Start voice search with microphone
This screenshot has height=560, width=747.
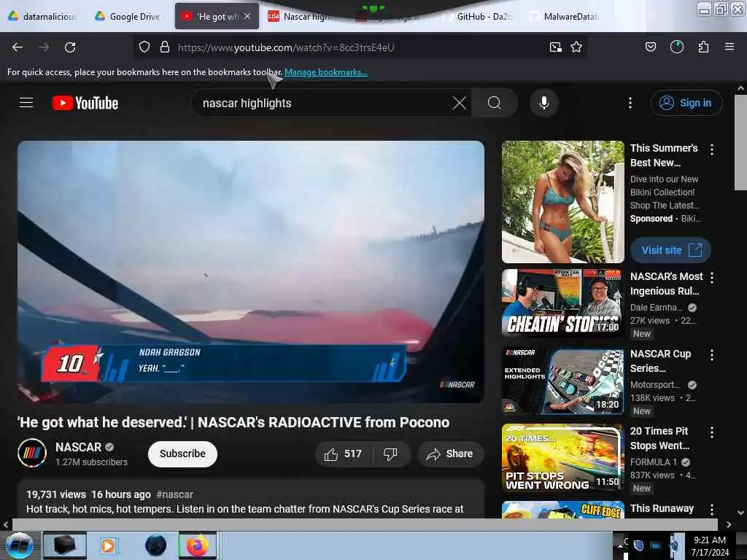click(x=544, y=103)
